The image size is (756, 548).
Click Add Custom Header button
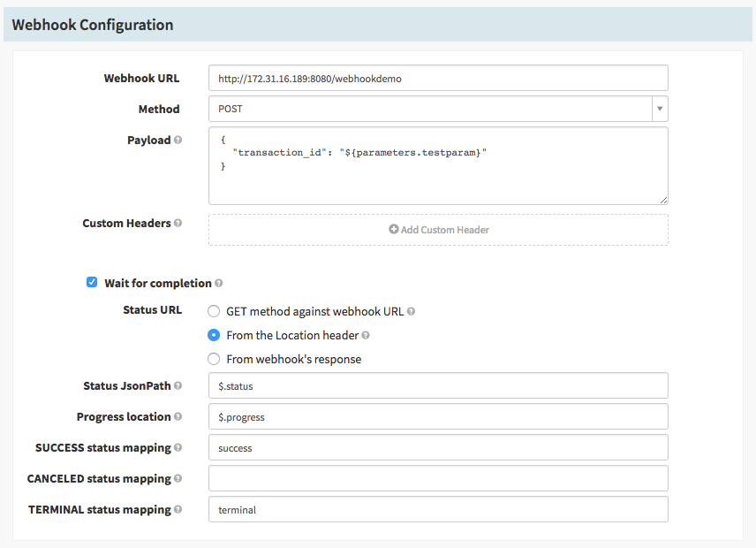pos(438,229)
